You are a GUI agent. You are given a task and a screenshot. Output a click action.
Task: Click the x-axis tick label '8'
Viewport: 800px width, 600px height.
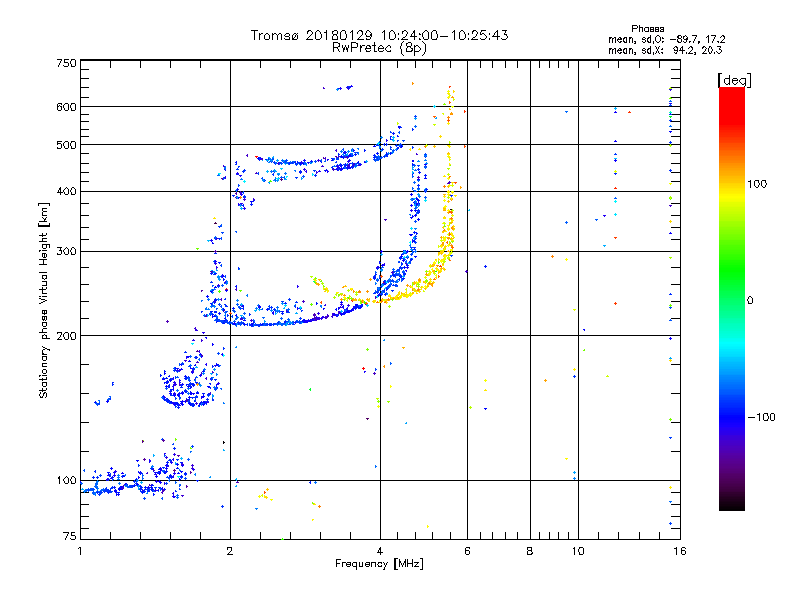(530, 551)
